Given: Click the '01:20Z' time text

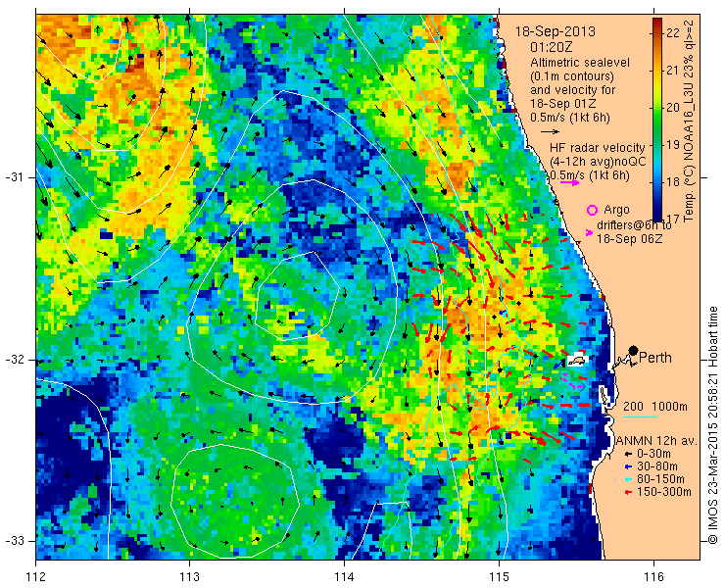Looking at the screenshot, I should [552, 47].
